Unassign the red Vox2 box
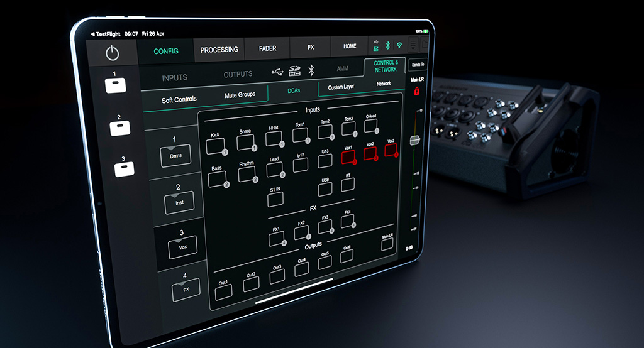Viewport: 644px width, 348px height. click(x=370, y=154)
